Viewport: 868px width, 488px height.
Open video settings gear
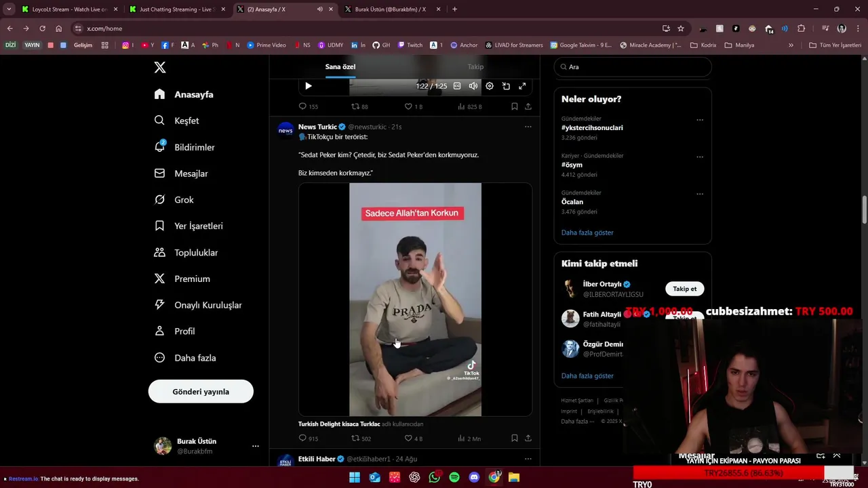click(490, 86)
